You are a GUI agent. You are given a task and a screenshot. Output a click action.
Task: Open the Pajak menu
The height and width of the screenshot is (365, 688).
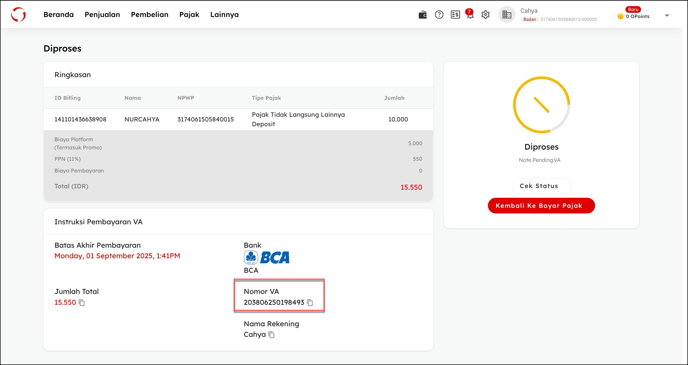click(189, 14)
